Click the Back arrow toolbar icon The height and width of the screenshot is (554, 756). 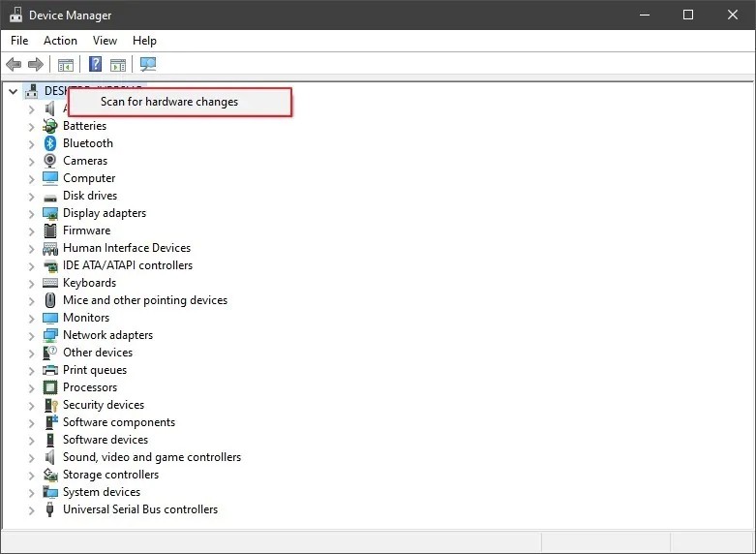click(x=14, y=64)
